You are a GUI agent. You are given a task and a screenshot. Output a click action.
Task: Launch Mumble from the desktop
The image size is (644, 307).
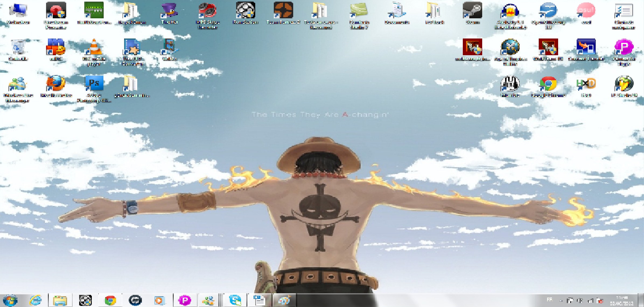pos(510,86)
